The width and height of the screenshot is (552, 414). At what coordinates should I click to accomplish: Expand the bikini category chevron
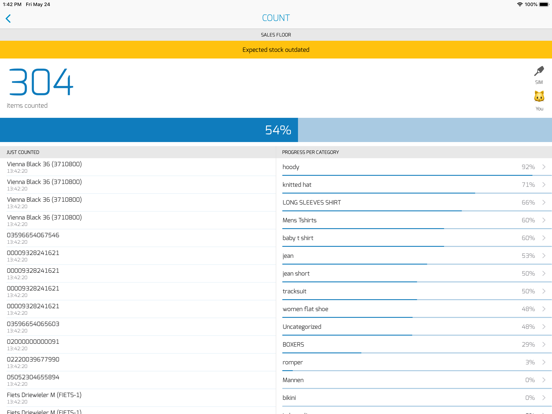(544, 397)
